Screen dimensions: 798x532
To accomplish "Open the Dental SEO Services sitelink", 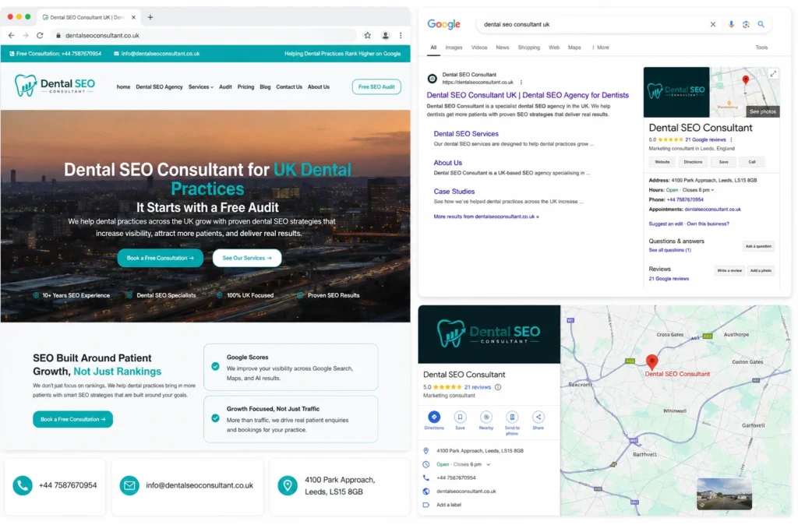I will tap(466, 134).
